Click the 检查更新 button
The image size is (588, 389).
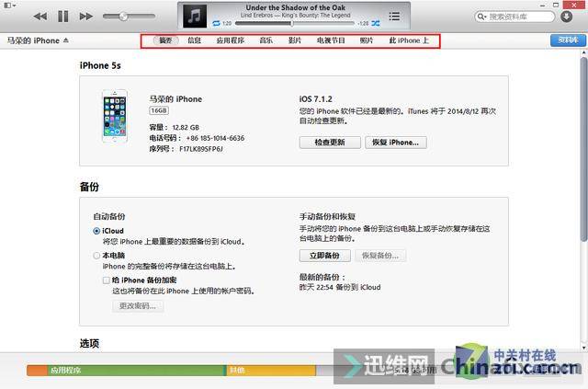[330, 143]
